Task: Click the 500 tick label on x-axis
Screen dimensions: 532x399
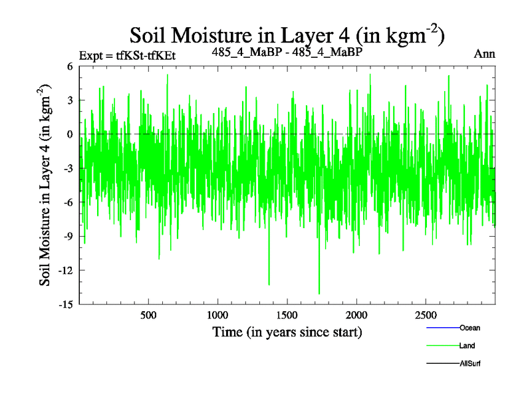Action: [148, 315]
